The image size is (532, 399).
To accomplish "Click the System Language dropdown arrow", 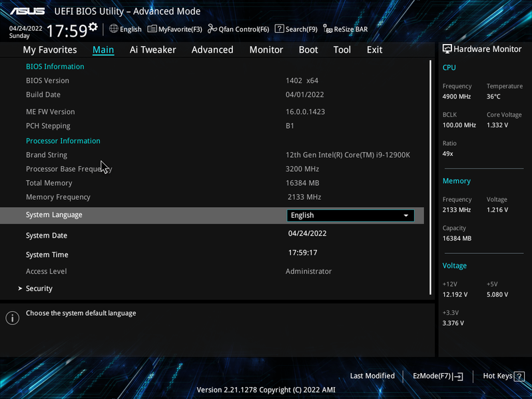I will coord(405,215).
